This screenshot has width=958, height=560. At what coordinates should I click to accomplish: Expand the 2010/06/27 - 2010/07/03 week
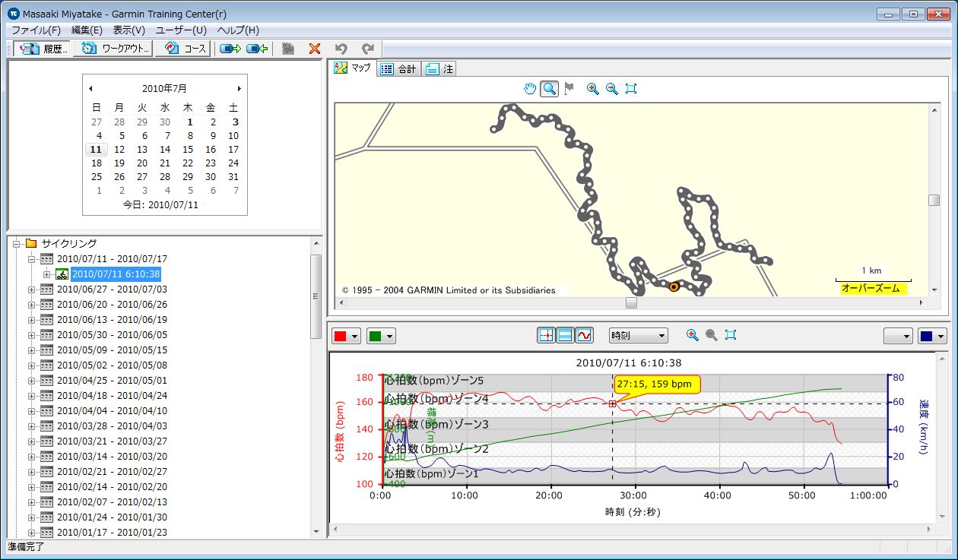pyautogui.click(x=32, y=289)
